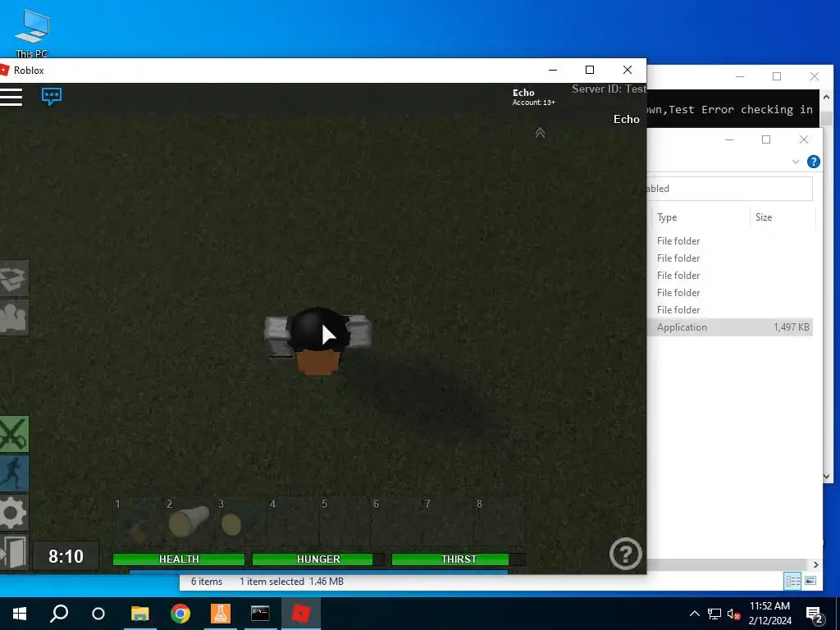Image resolution: width=840 pixels, height=630 pixels.
Task: Open the Roblox hamburger menu
Action: coord(11,97)
